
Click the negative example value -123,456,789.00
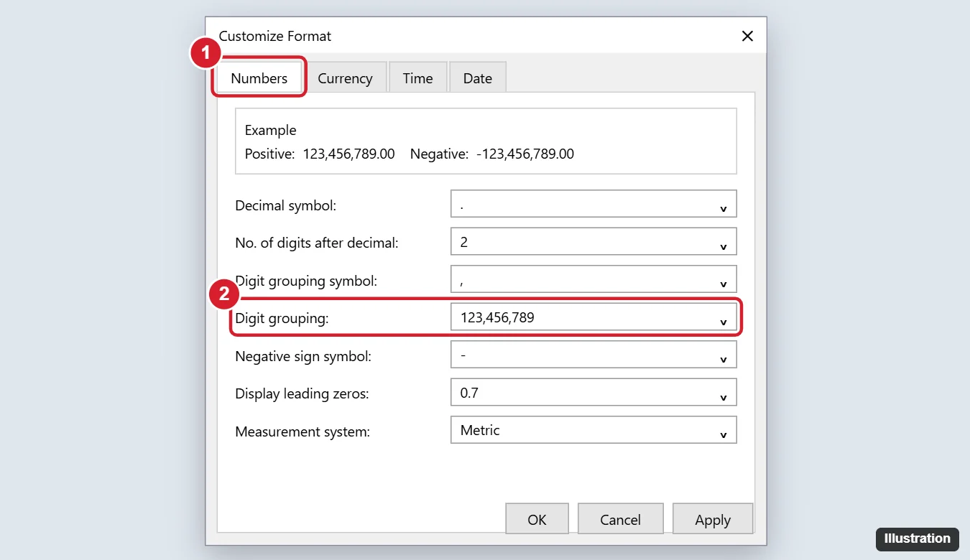(525, 154)
